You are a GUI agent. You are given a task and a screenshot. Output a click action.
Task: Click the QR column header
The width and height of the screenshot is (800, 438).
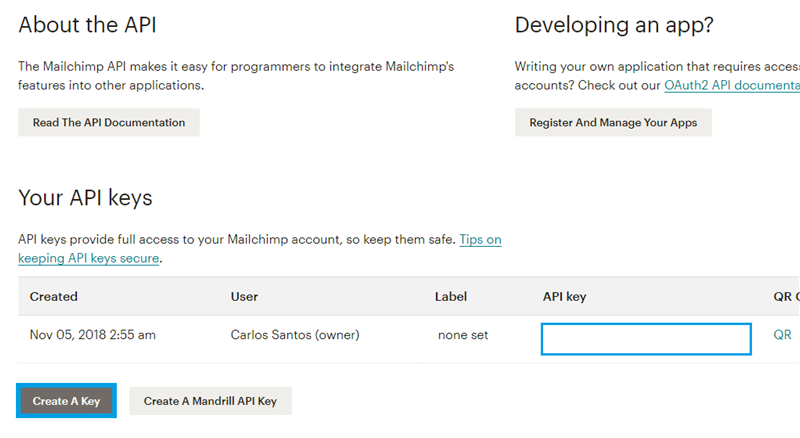(x=784, y=297)
